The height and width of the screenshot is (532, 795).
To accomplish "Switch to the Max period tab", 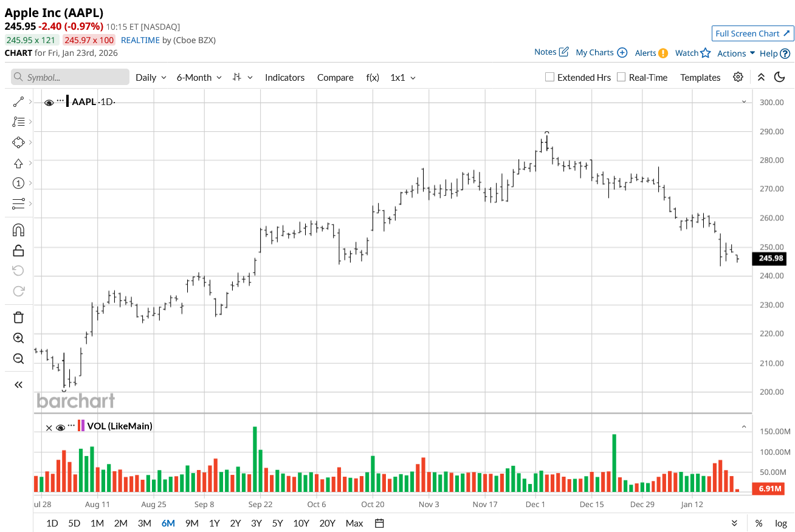I will pyautogui.click(x=354, y=523).
